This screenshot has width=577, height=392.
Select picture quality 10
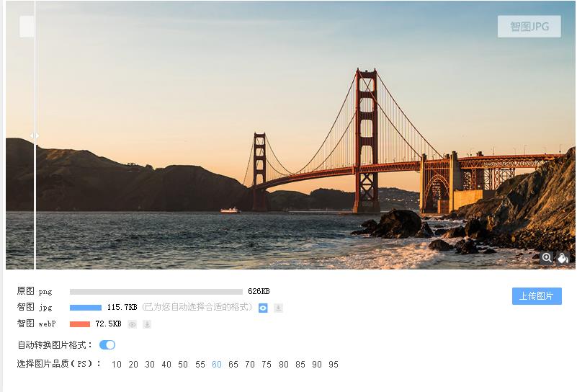pyautogui.click(x=116, y=365)
